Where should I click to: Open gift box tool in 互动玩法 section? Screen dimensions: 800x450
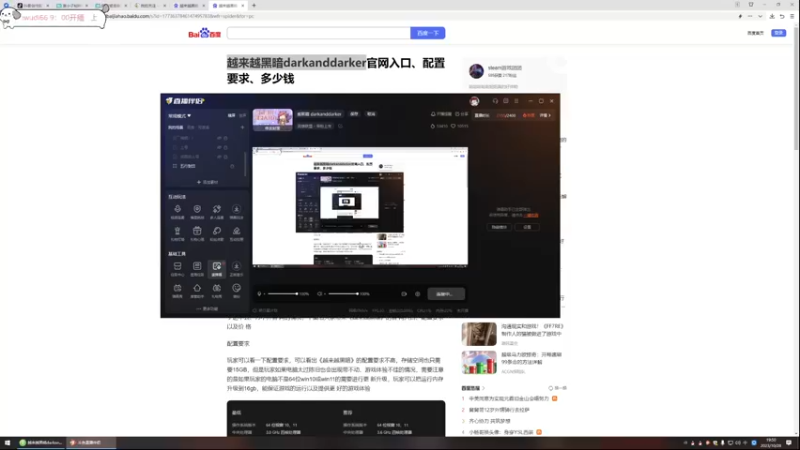197,234
